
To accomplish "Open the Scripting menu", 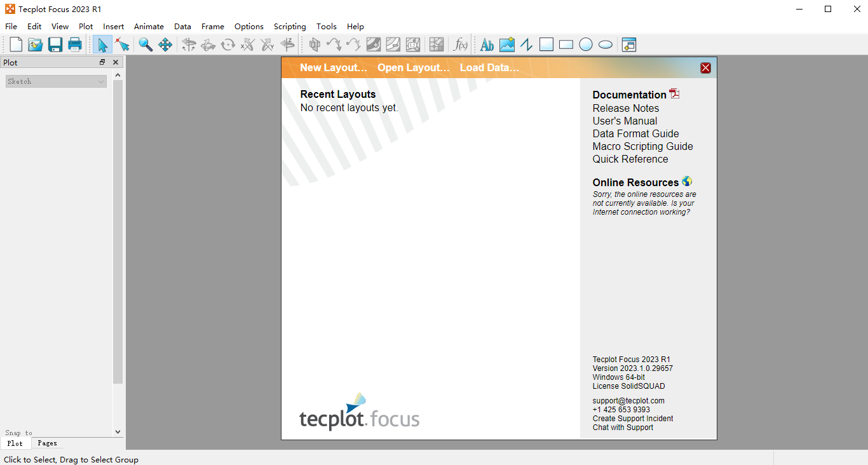I will [290, 26].
